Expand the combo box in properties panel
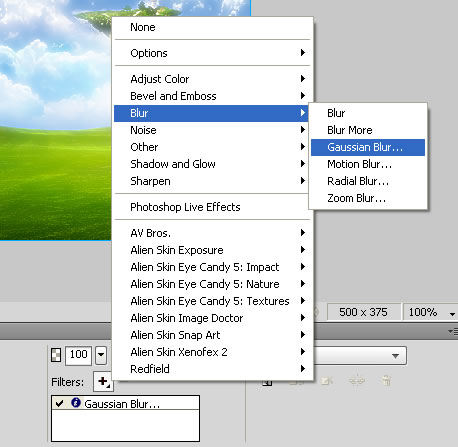The image size is (458, 447). (x=396, y=356)
